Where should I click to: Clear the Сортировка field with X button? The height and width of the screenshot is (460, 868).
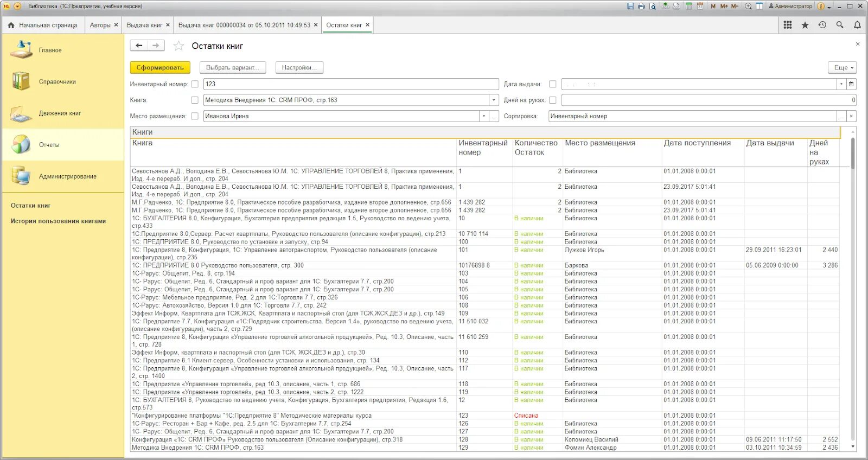click(x=851, y=116)
